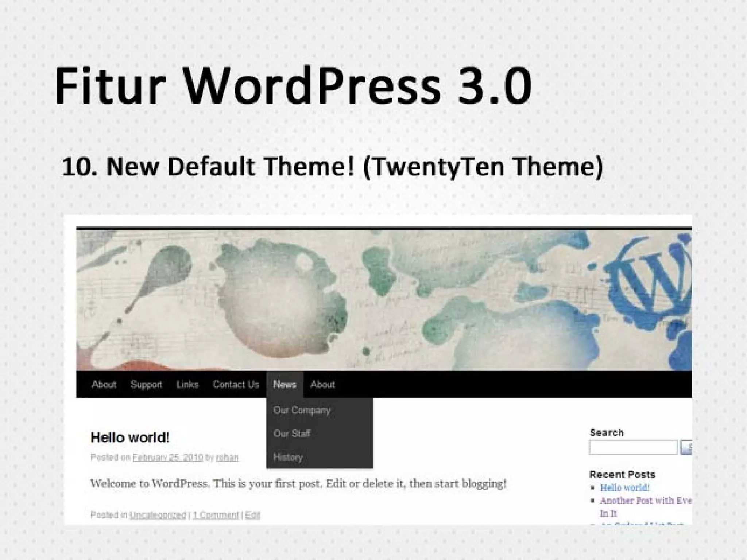Choose Our Company from News dropdown
This screenshot has width=747, height=560.
click(x=302, y=410)
